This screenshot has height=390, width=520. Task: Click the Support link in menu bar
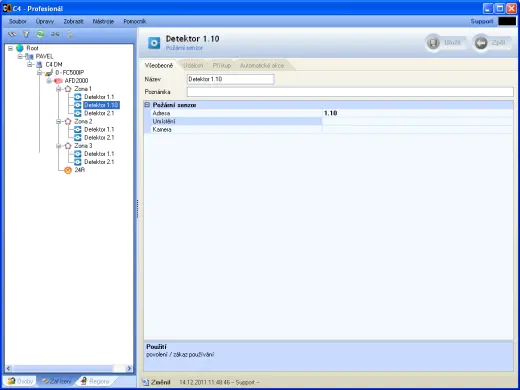(x=482, y=21)
